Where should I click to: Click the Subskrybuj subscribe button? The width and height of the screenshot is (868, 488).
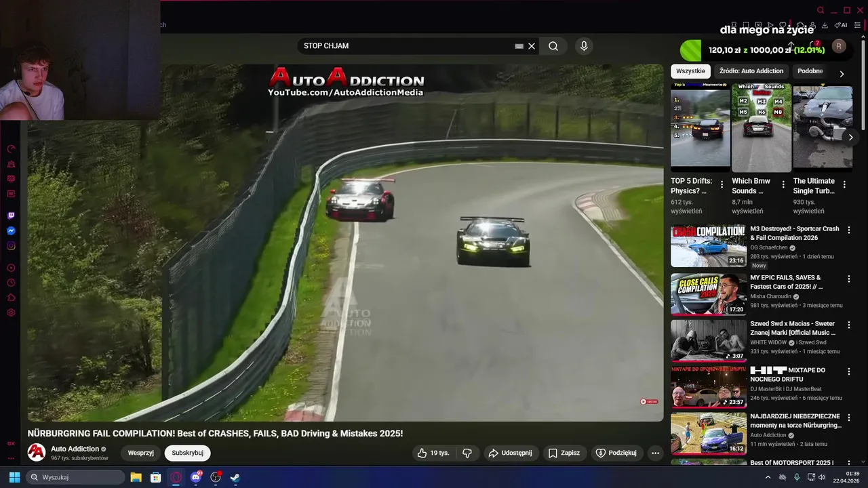tap(187, 453)
